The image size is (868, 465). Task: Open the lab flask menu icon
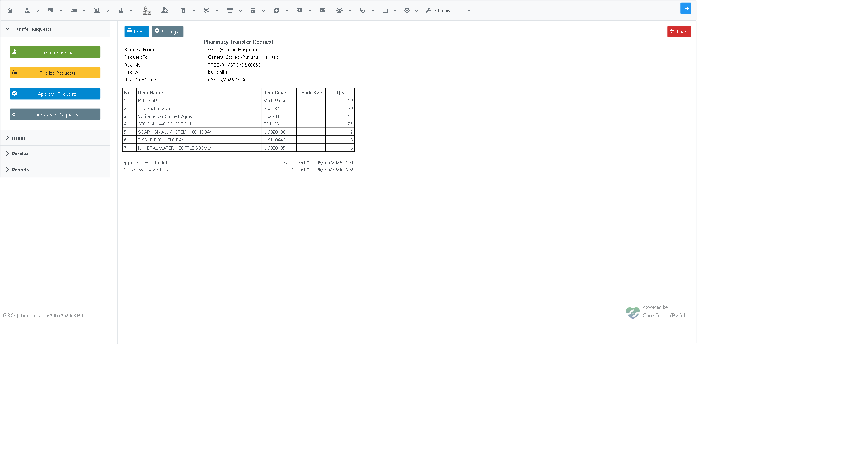click(x=121, y=10)
